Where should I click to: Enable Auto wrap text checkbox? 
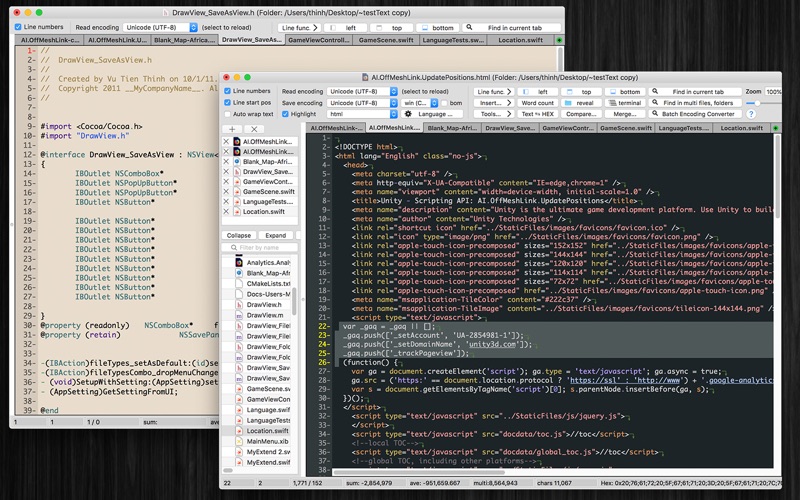[x=226, y=114]
